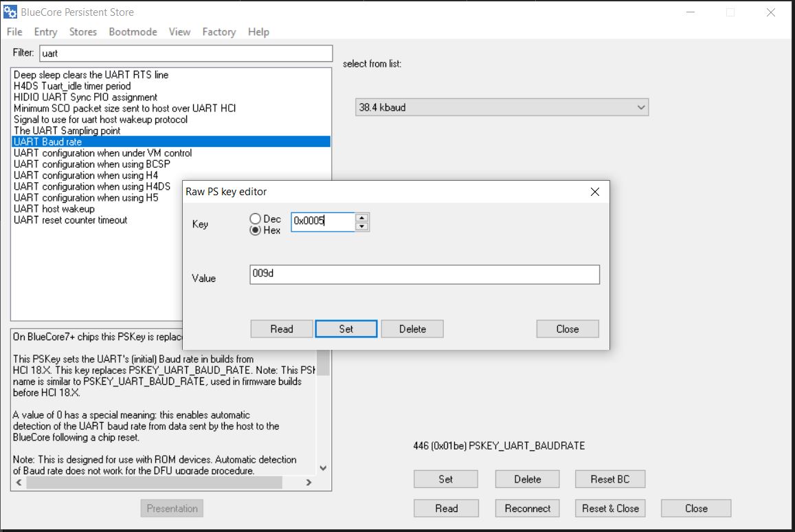Click description scroll down arrow

click(x=323, y=468)
